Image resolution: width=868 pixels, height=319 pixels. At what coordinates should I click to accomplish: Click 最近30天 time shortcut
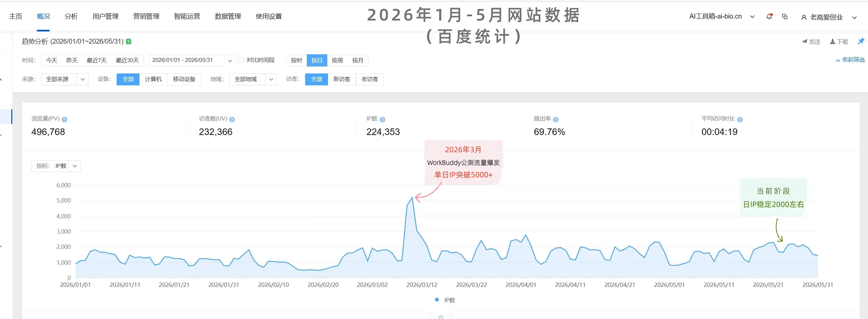127,60
